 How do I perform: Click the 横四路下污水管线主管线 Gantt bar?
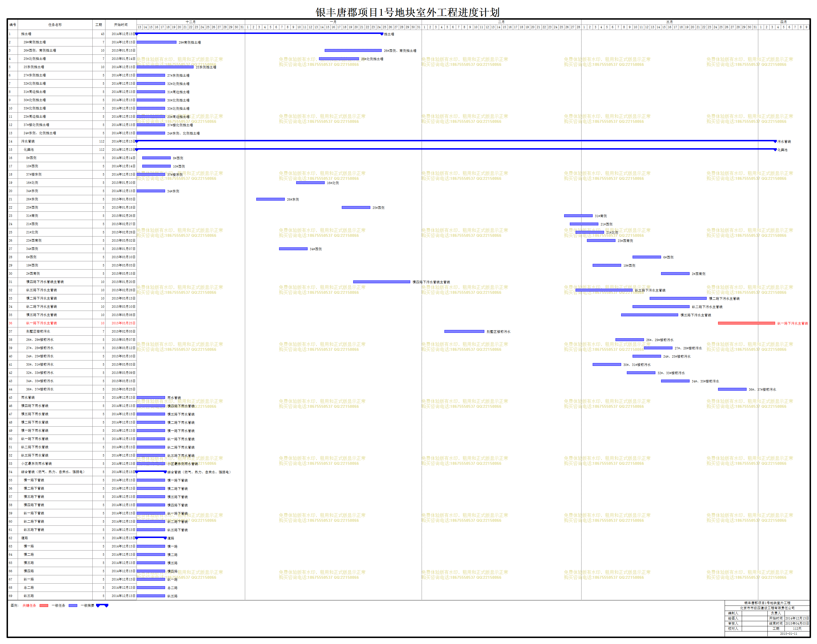pos(382,282)
